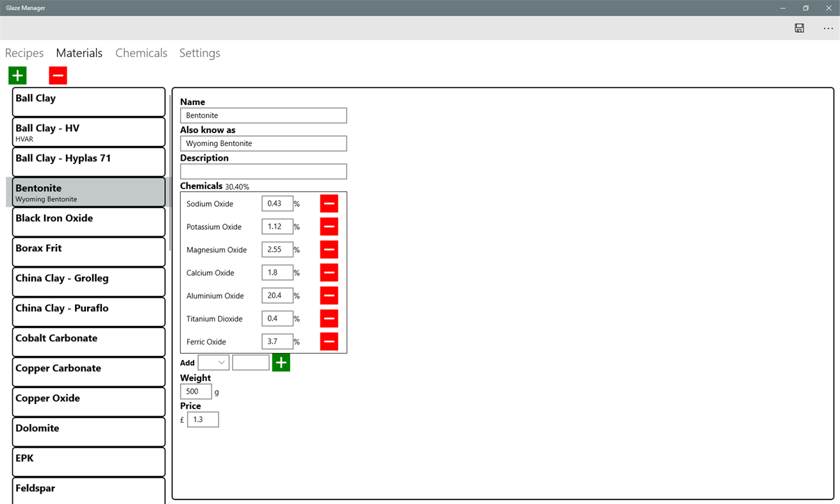Click the save icon in the top bar
This screenshot has height=504, width=840.
(799, 28)
